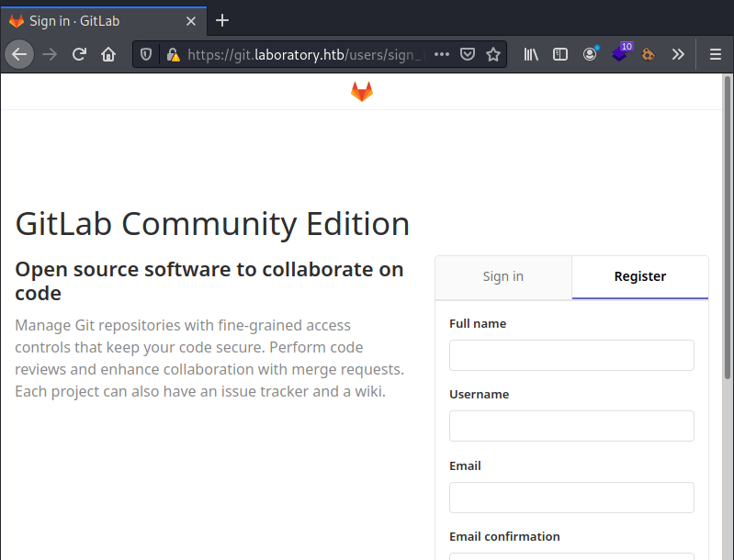
Task: Bookmark this page with the star icon
Action: coord(493,55)
